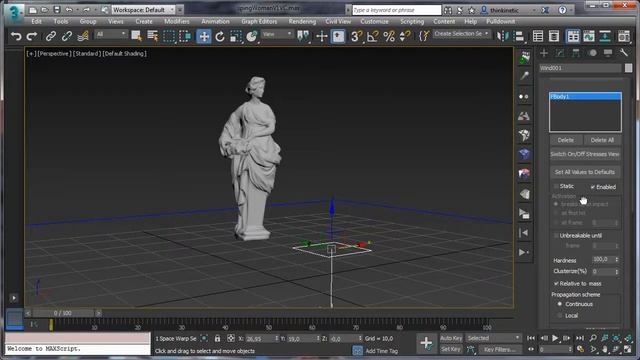Image resolution: width=640 pixels, height=360 pixels.
Task: Click Switch On/Off Stresses View button
Action: [x=585, y=154]
